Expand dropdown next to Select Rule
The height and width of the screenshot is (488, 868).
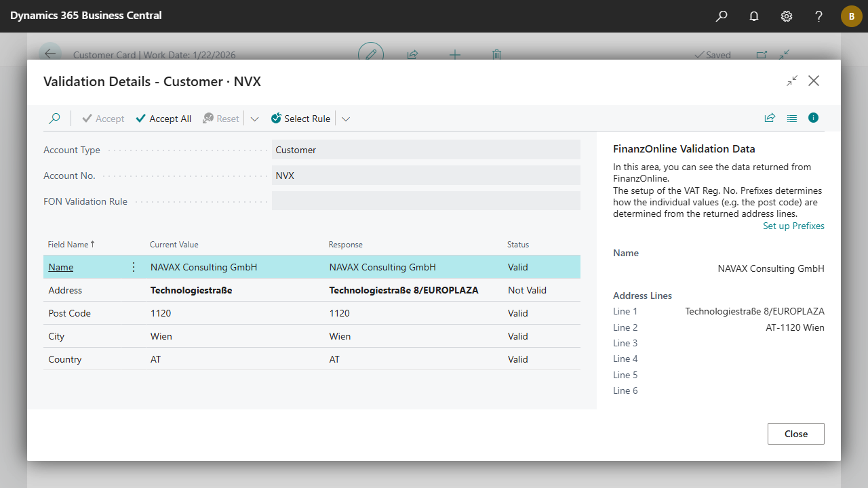pos(346,119)
